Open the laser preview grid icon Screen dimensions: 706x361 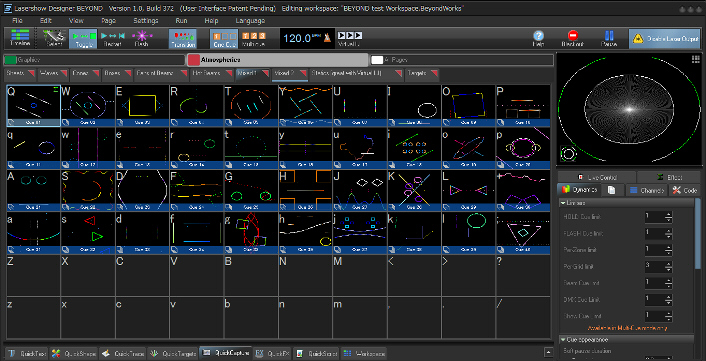(695, 59)
